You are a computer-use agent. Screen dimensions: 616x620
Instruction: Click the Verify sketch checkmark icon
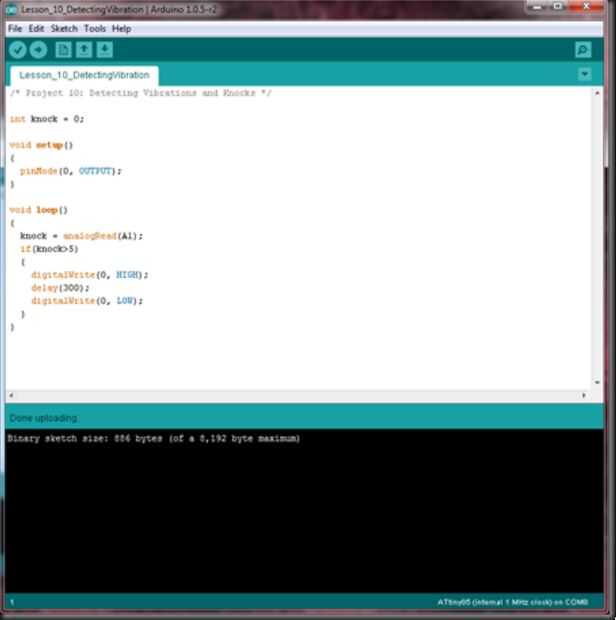tap(17, 50)
